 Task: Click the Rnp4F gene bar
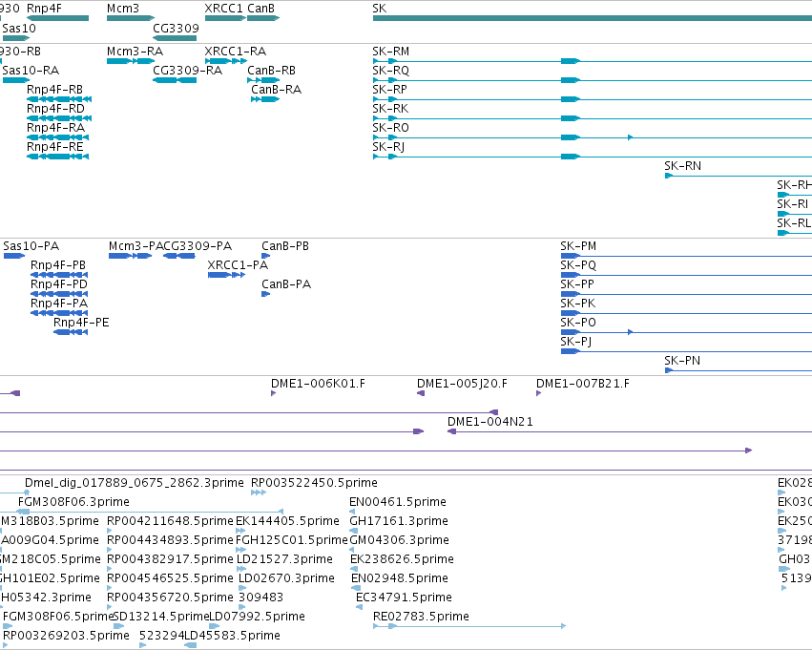[x=57, y=18]
